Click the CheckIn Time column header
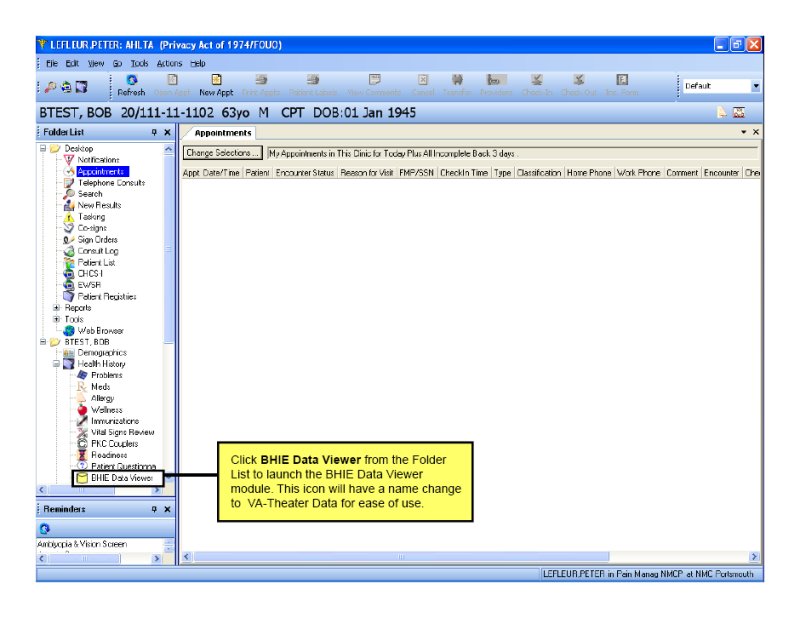Image resolution: width=800 pixels, height=618 pixels. click(x=464, y=173)
